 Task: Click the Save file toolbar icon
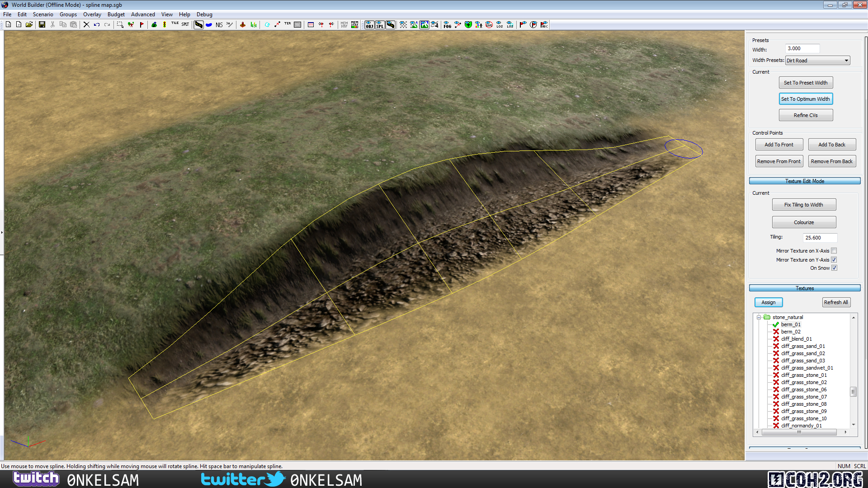tap(42, 25)
